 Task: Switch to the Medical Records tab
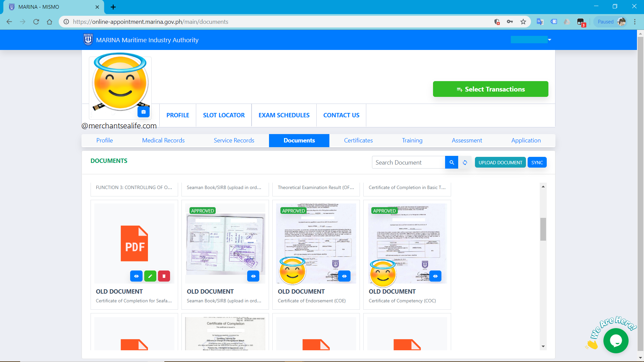[163, 140]
